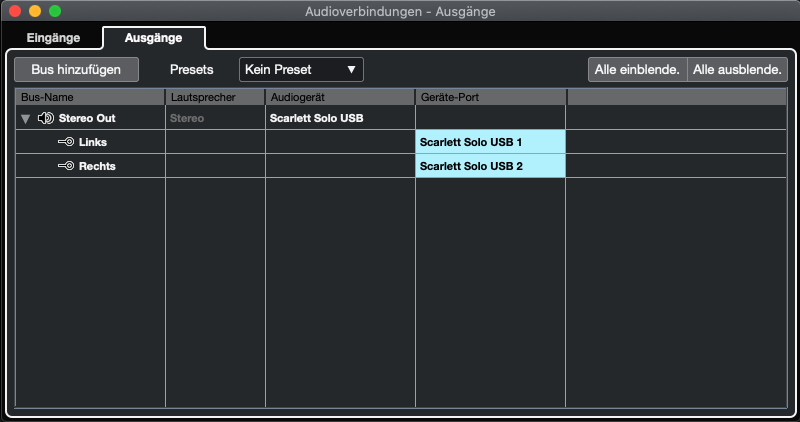Click the Bus hinzufügen button
The image size is (800, 422).
coord(77,69)
